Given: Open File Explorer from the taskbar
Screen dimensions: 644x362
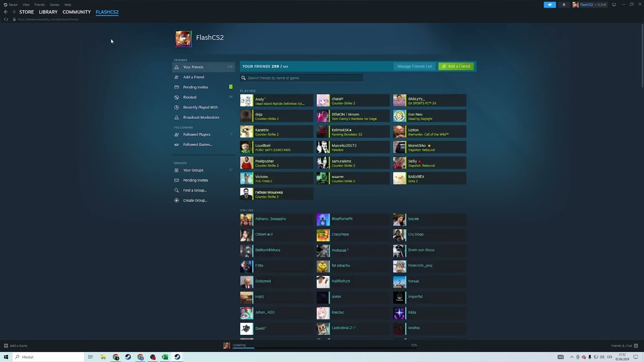Looking at the screenshot, I should point(103,357).
